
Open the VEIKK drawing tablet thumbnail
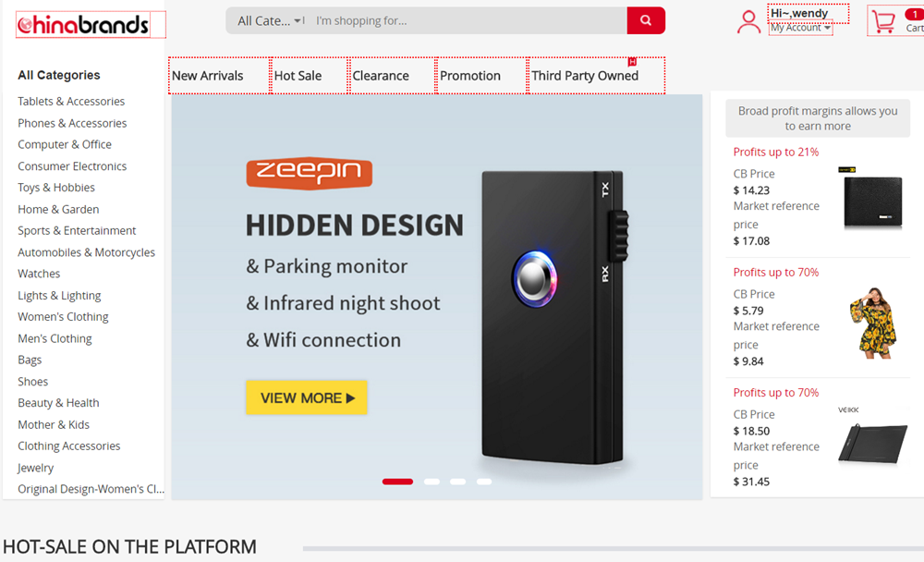click(x=873, y=437)
